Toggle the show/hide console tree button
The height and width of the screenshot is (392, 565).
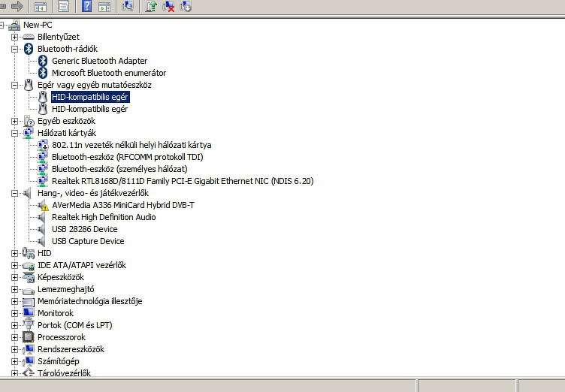pos(41,6)
